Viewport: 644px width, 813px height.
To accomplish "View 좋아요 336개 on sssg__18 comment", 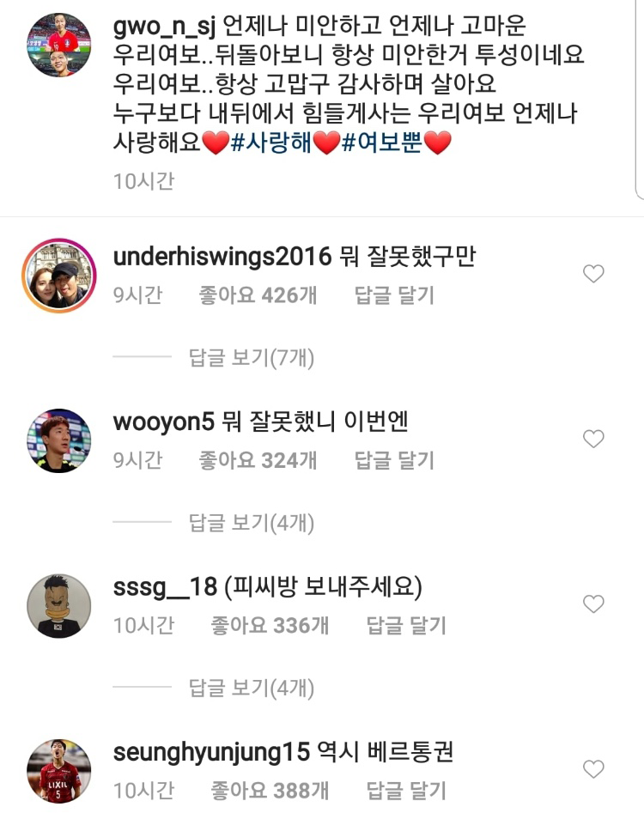I will pyautogui.click(x=270, y=625).
